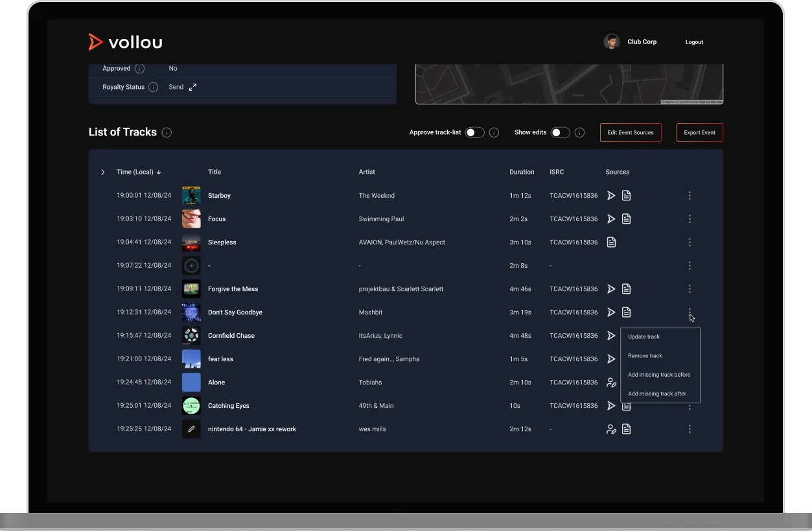
Task: Click send source icon for Forgive the Mess
Action: (x=610, y=289)
